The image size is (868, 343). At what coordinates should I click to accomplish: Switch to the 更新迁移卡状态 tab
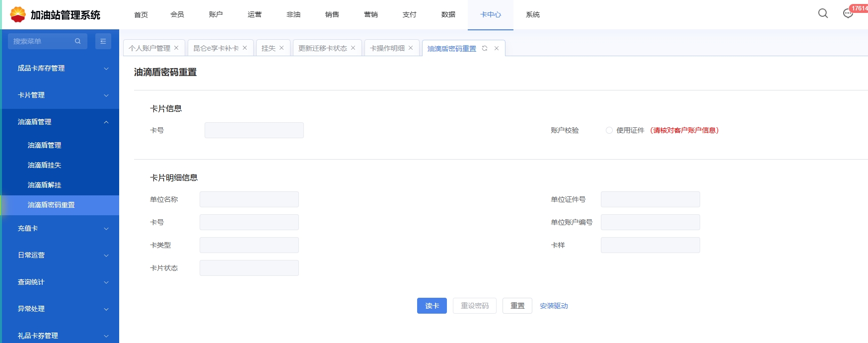pyautogui.click(x=322, y=48)
